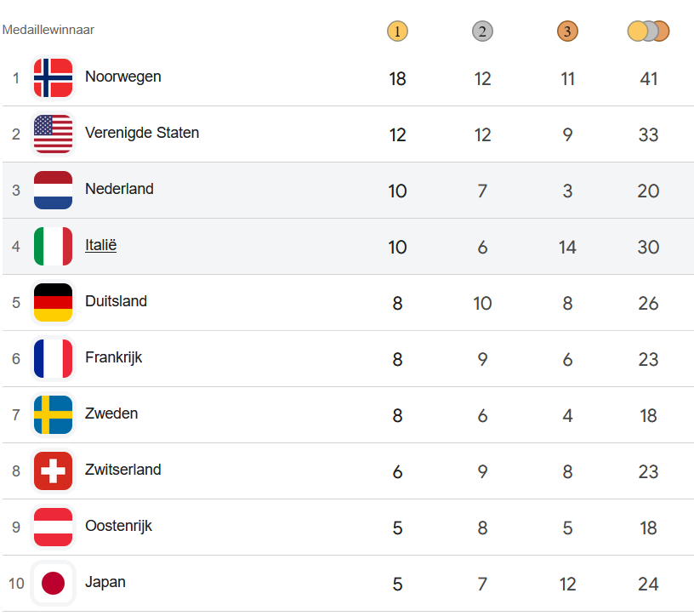Click the silver medal column header

[482, 31]
